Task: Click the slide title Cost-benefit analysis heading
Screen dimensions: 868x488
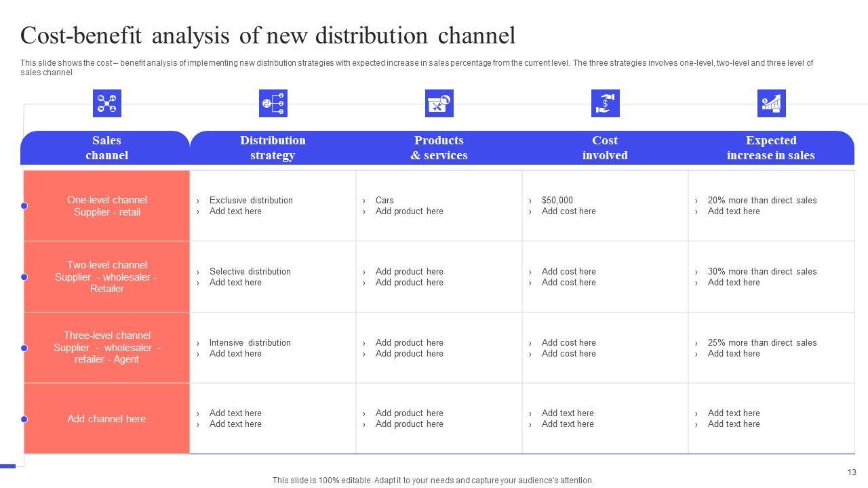Action: click(x=268, y=35)
